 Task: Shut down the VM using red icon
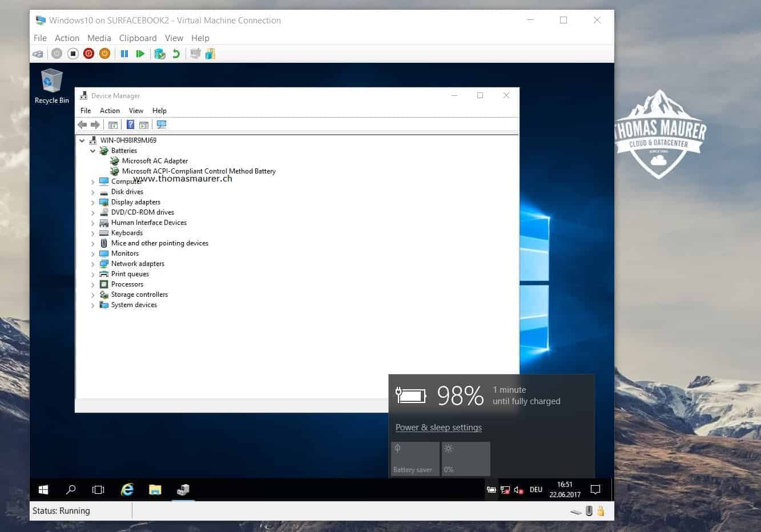point(88,54)
